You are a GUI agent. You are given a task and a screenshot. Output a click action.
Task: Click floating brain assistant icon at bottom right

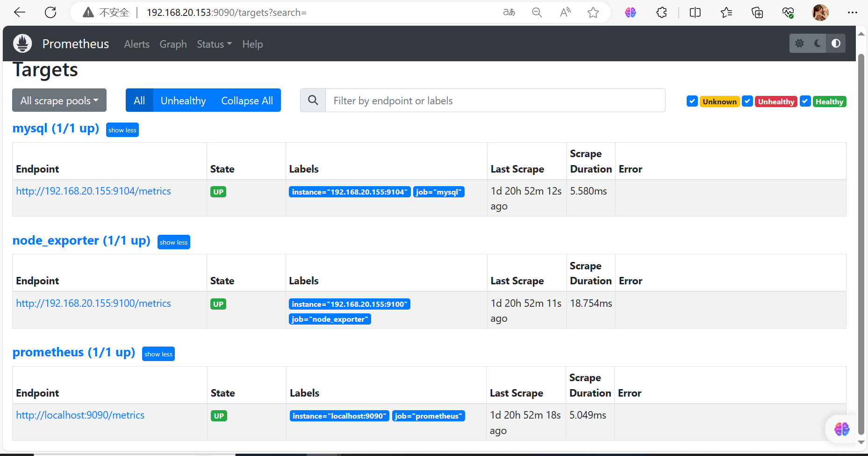[x=842, y=429]
